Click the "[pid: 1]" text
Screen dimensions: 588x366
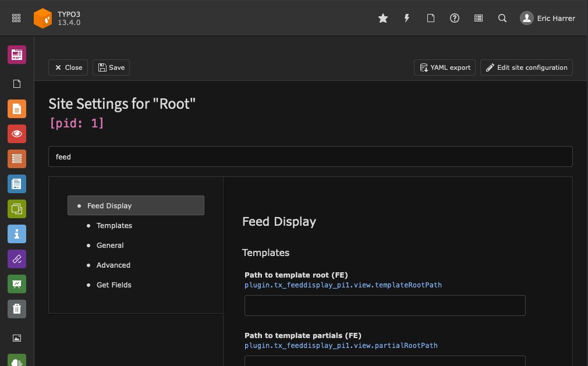point(76,123)
